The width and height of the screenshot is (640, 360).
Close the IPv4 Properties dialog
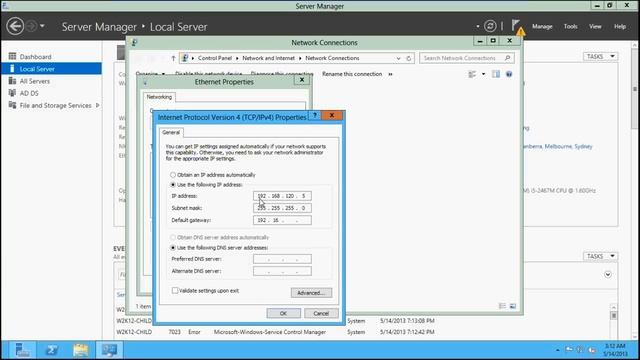click(332, 116)
